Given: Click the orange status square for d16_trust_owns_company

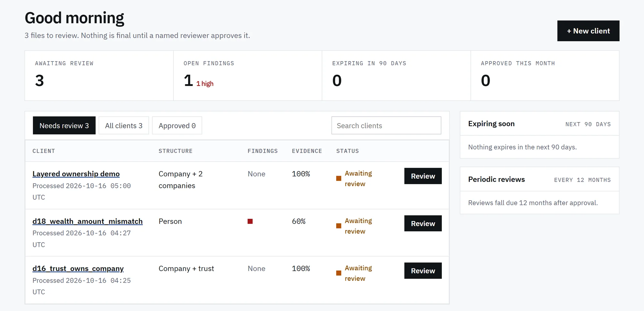Looking at the screenshot, I should (339, 273).
